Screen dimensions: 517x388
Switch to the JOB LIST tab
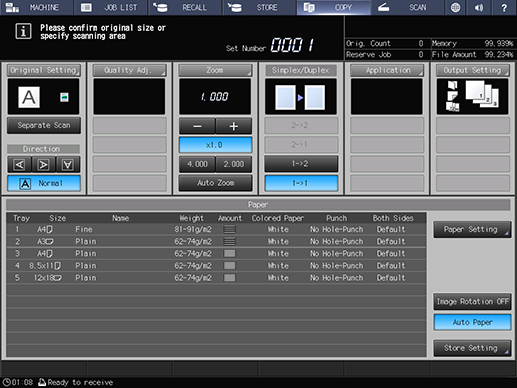111,7
